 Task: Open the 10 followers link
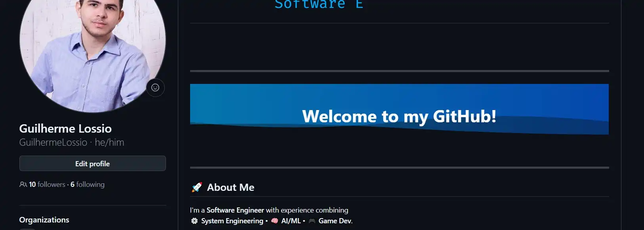point(47,184)
